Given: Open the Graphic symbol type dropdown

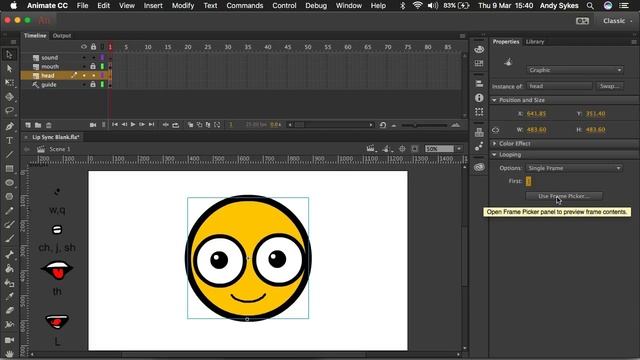Looking at the screenshot, I should pyautogui.click(x=575, y=70).
